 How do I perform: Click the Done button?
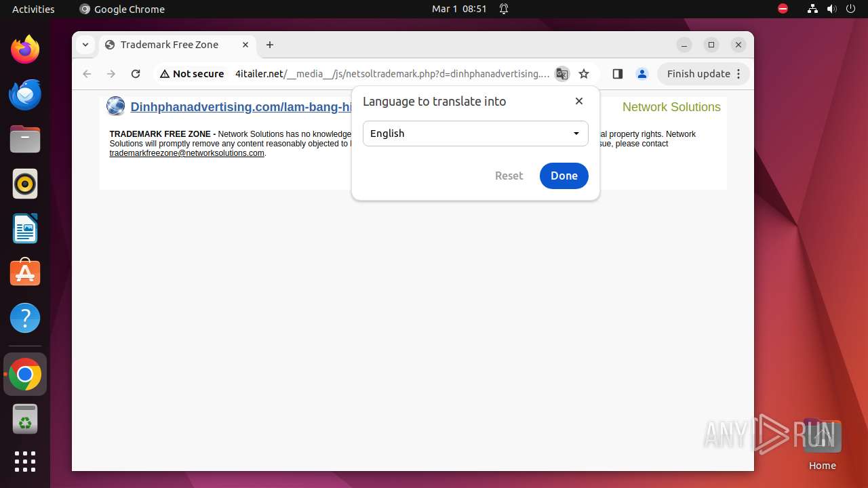tap(564, 176)
